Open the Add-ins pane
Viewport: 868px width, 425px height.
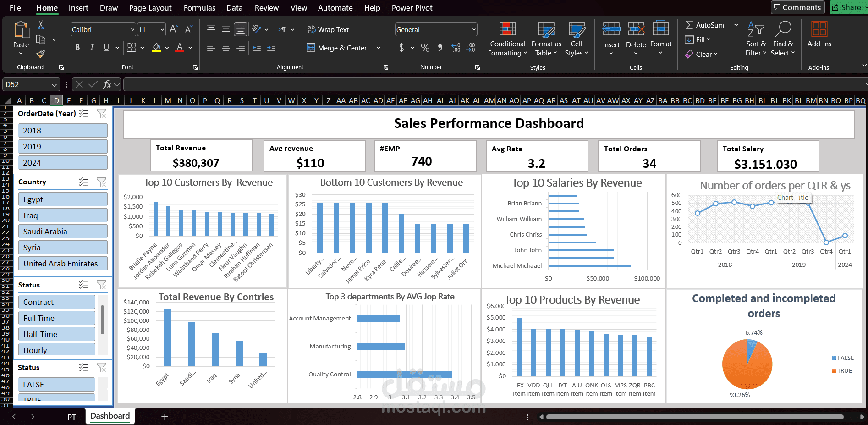click(x=819, y=35)
